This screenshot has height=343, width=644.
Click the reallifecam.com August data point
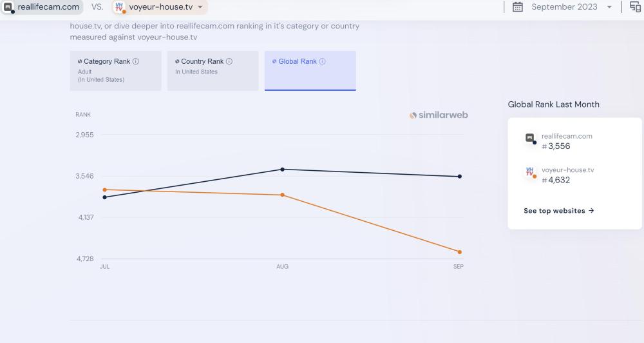pos(283,170)
